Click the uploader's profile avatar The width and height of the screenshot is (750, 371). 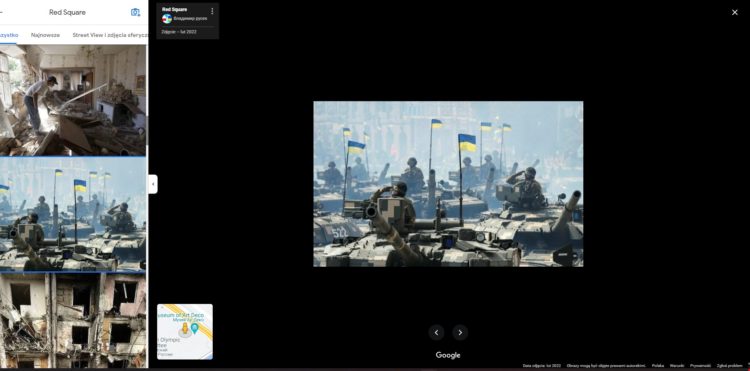point(167,19)
